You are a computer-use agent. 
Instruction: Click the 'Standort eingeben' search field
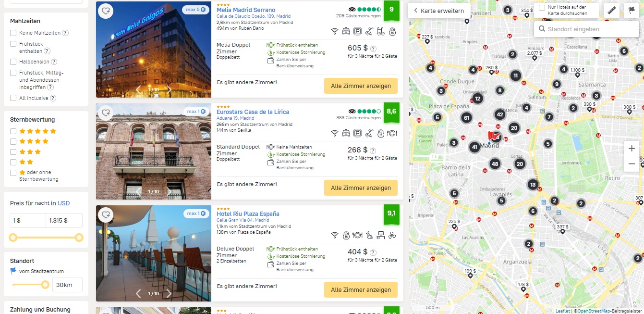[x=586, y=29]
